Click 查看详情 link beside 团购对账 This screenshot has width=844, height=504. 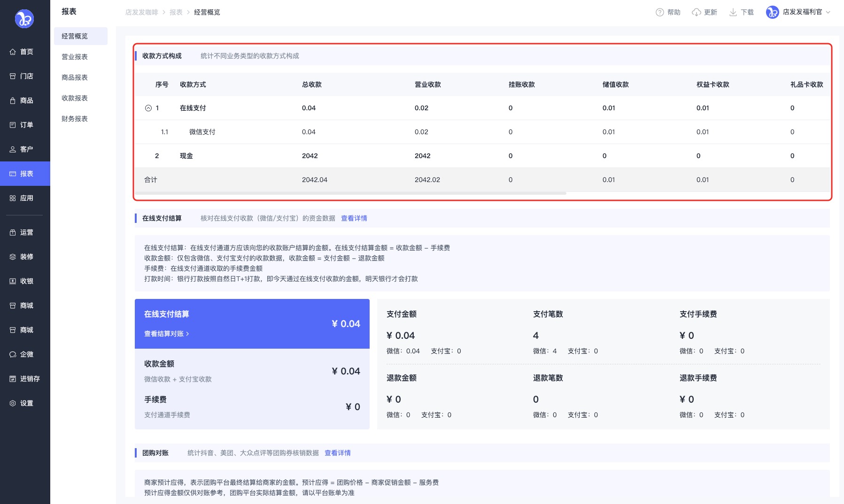pos(337,453)
